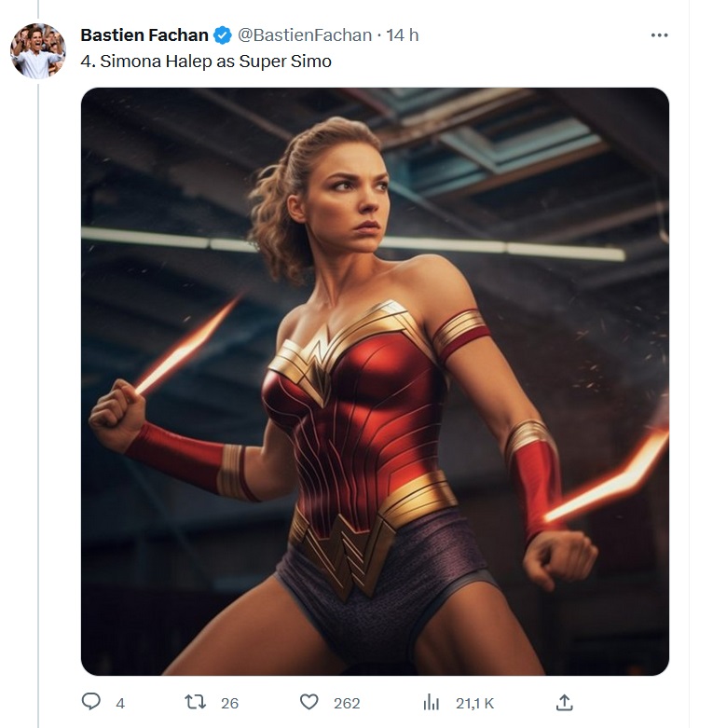Click the tweet text about Simona Halep
The width and height of the screenshot is (713, 728).
pos(206,62)
